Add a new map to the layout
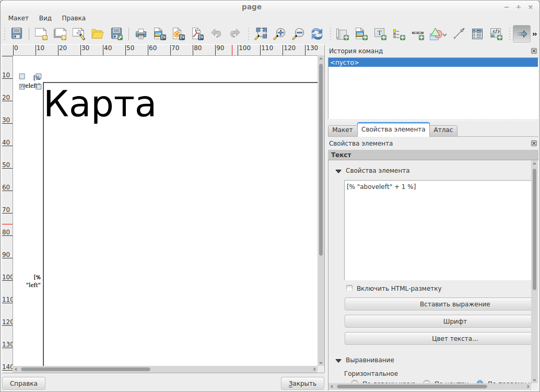Image resolution: width=540 pixels, height=392 pixels. pos(342,34)
